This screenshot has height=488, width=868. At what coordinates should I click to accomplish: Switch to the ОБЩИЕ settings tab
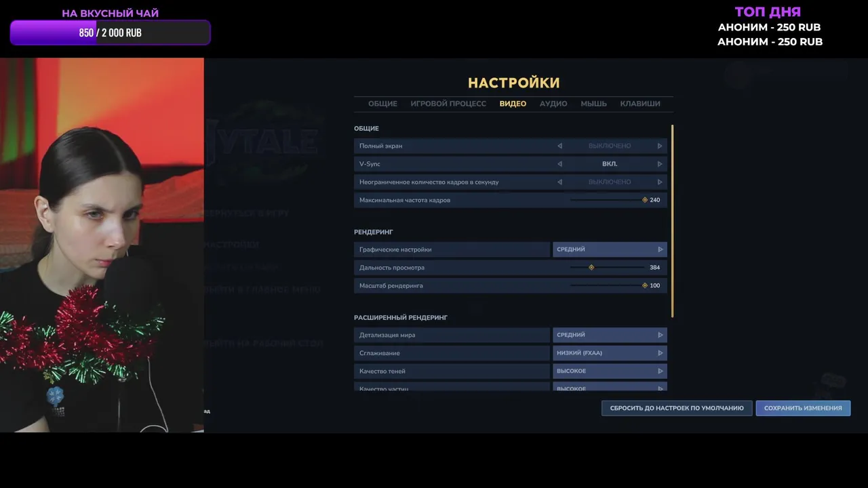pos(382,104)
